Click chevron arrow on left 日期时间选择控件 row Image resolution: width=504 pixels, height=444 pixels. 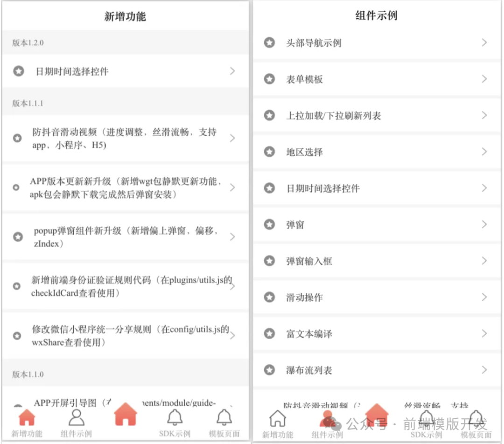(232, 71)
